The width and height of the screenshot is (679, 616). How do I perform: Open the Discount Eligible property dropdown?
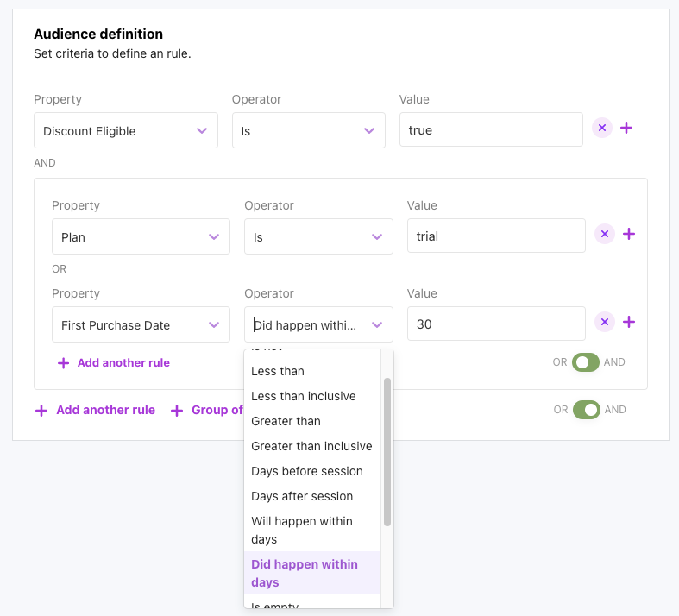coord(126,130)
